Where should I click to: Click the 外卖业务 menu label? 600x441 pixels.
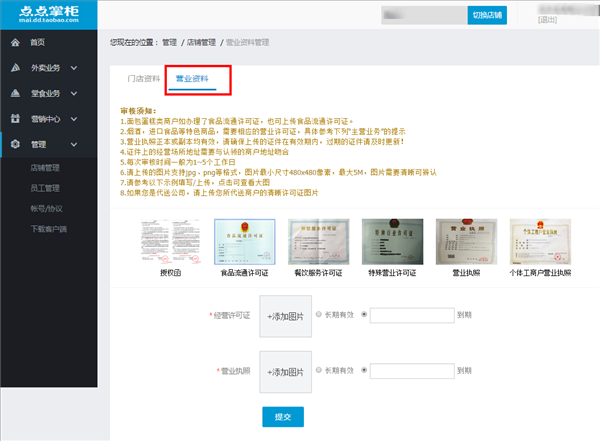tap(45, 68)
